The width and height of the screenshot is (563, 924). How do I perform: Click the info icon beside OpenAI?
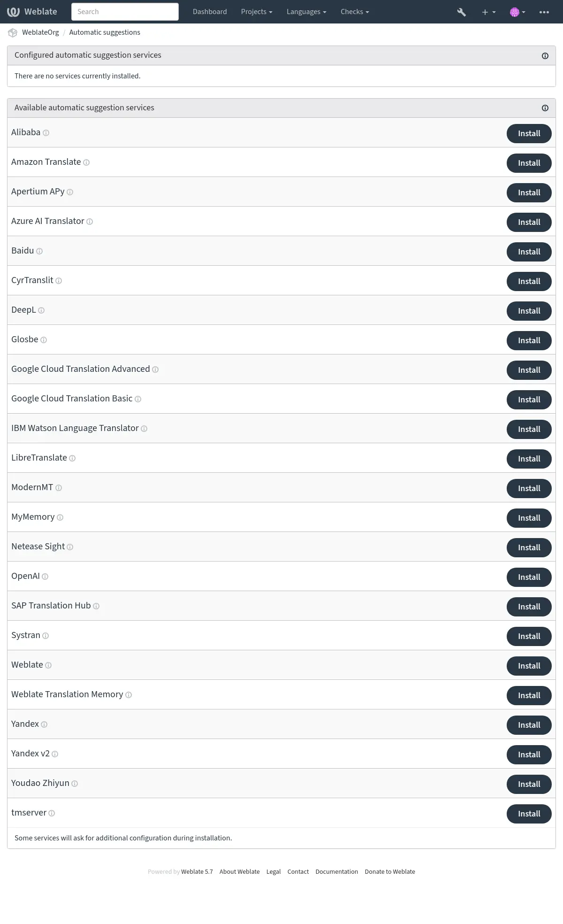click(45, 577)
